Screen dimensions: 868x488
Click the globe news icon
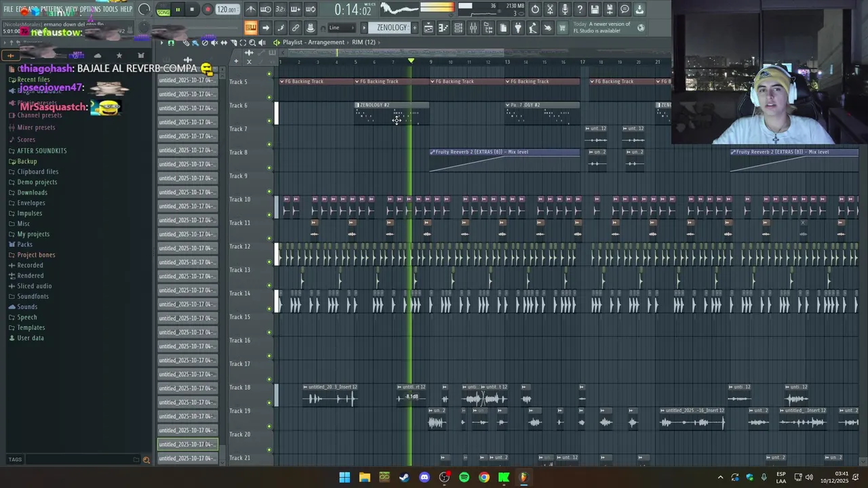pos(641,28)
